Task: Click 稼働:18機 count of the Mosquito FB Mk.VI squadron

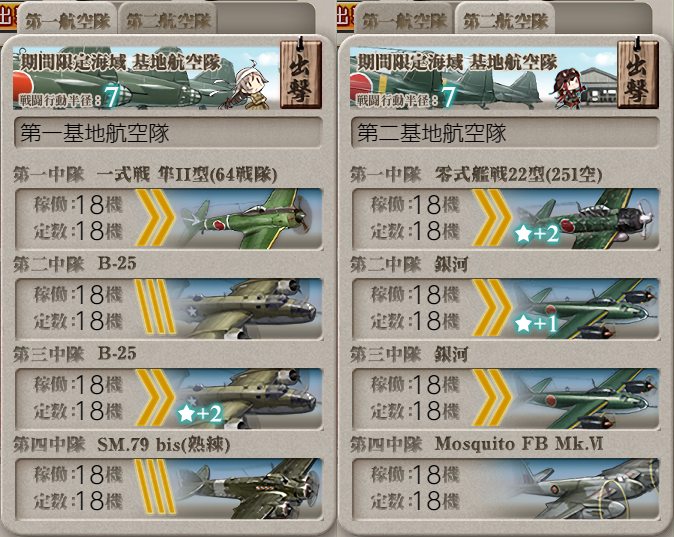Action: click(x=415, y=475)
